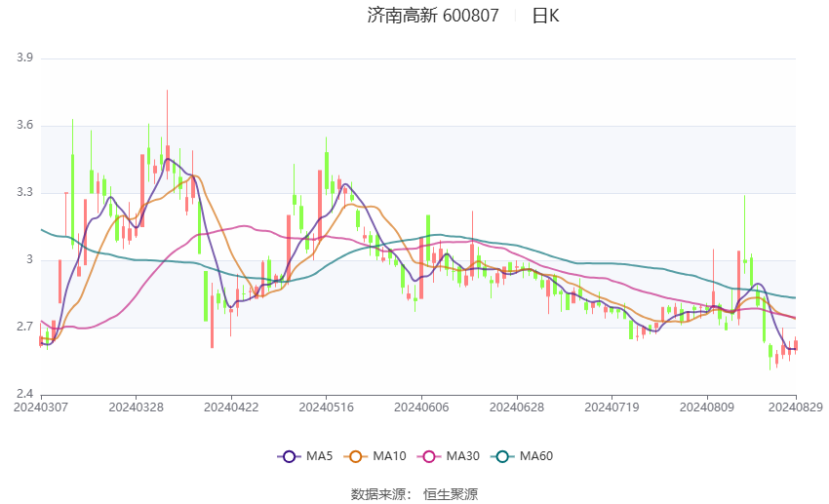Viewport: 829px width, 504px height.
Task: Click x-axis date label 20240829
Action: click(796, 407)
